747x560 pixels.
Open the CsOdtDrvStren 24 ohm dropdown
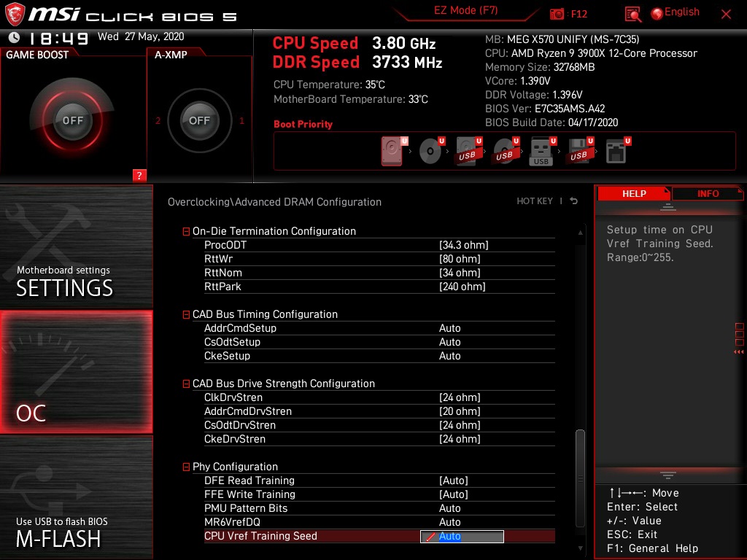tap(460, 425)
